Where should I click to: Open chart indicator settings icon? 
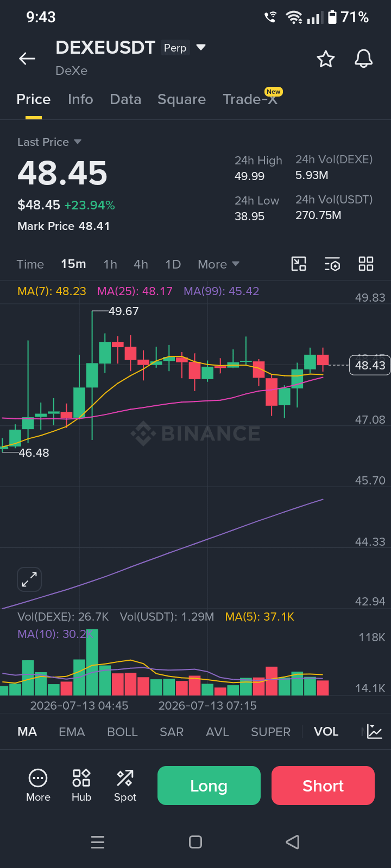[x=332, y=264]
